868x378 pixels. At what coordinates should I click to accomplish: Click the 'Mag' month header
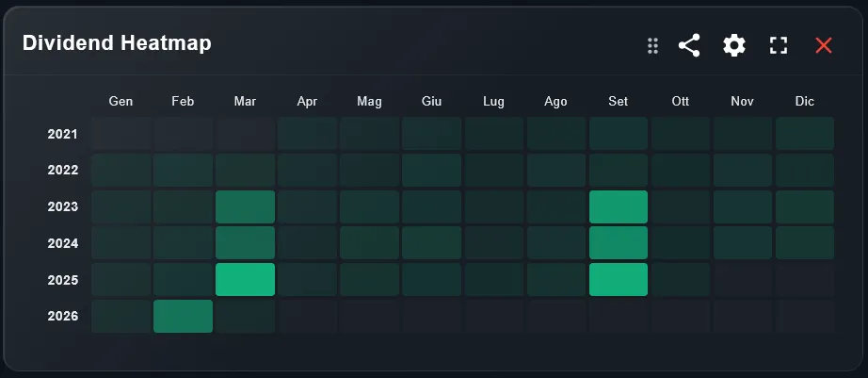pyautogui.click(x=369, y=102)
